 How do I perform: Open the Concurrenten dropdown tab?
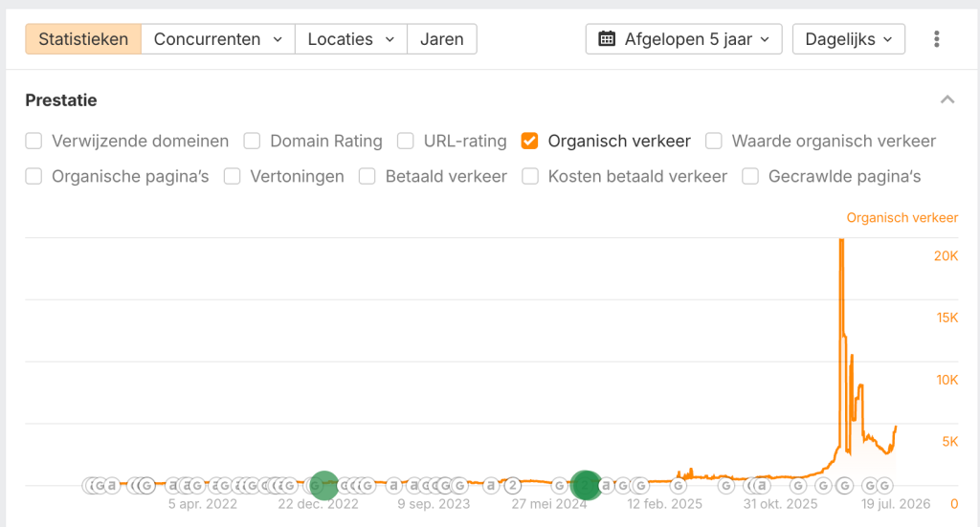tap(218, 38)
